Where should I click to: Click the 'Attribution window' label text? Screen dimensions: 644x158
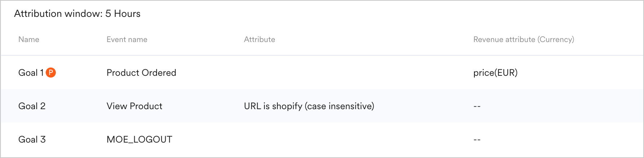pos(58,14)
